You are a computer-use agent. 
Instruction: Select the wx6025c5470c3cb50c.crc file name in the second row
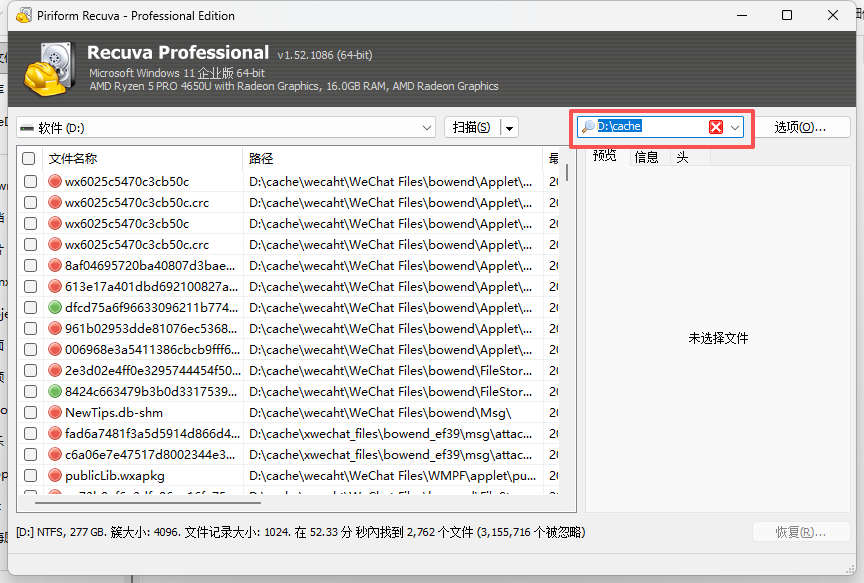137,203
